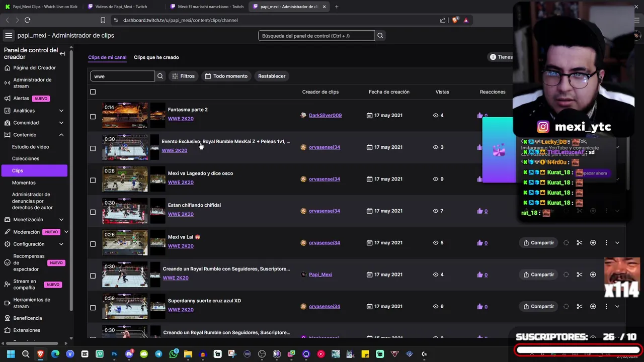
Task: Click the dashed circle icon in Mexi va Lai row
Action: pos(566,243)
